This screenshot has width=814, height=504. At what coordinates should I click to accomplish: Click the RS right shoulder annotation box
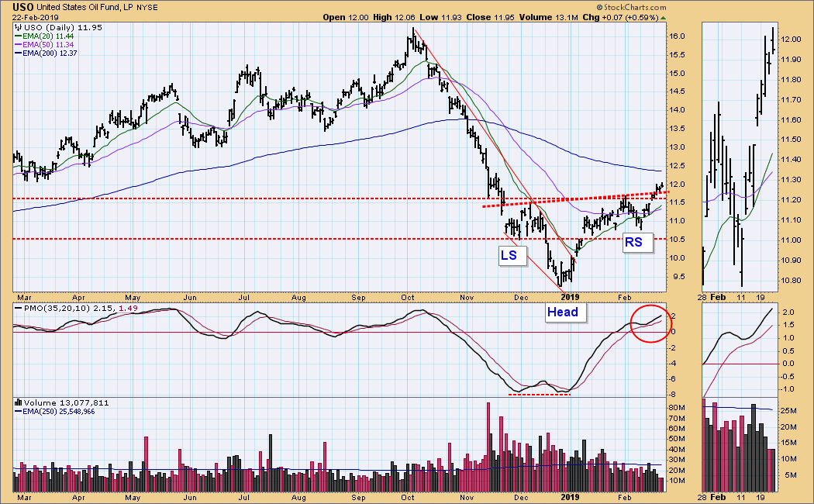point(633,242)
